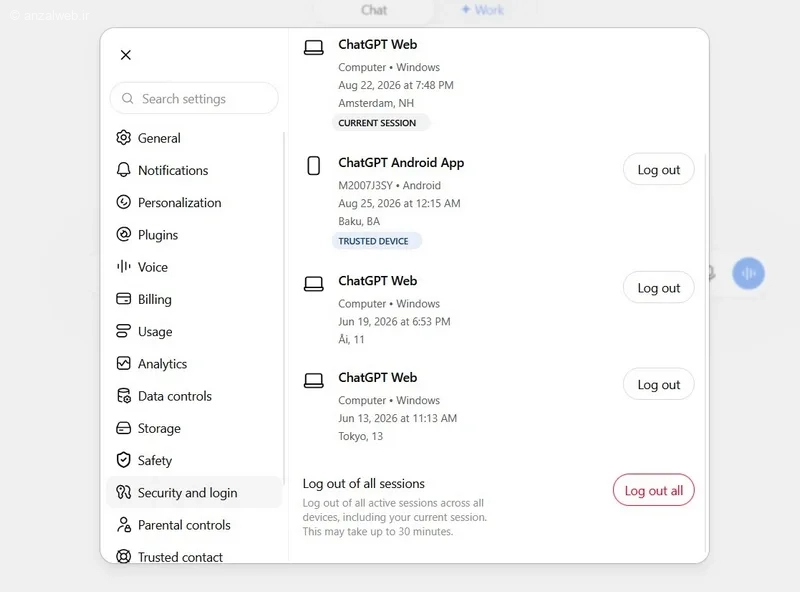The width and height of the screenshot is (800, 592).
Task: Select the Chat tab behind the dialog
Action: pyautogui.click(x=374, y=10)
